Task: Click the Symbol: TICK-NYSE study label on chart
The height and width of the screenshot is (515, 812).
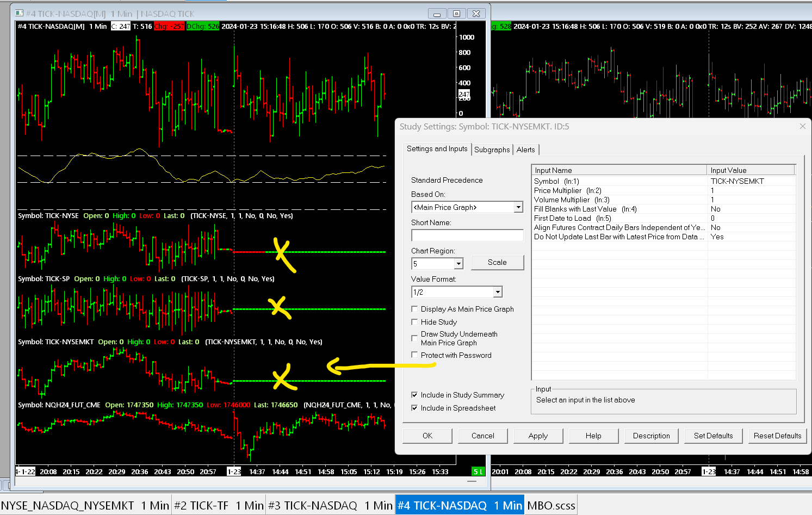Action: point(48,216)
